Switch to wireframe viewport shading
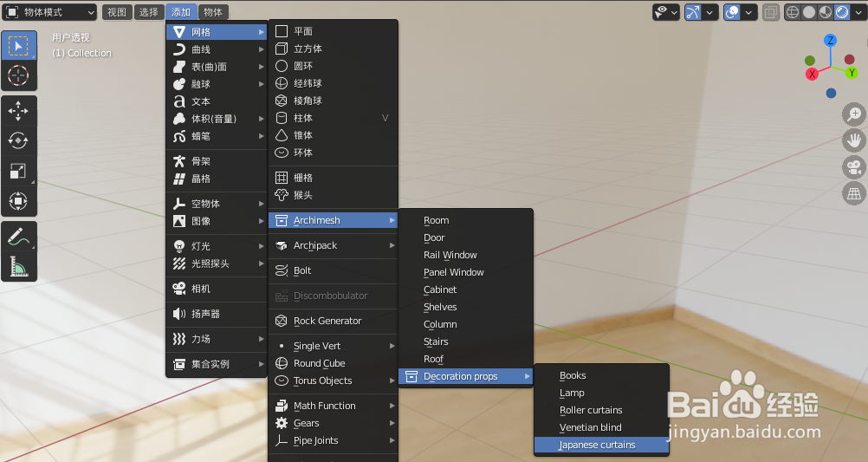The image size is (868, 462). pos(793,12)
